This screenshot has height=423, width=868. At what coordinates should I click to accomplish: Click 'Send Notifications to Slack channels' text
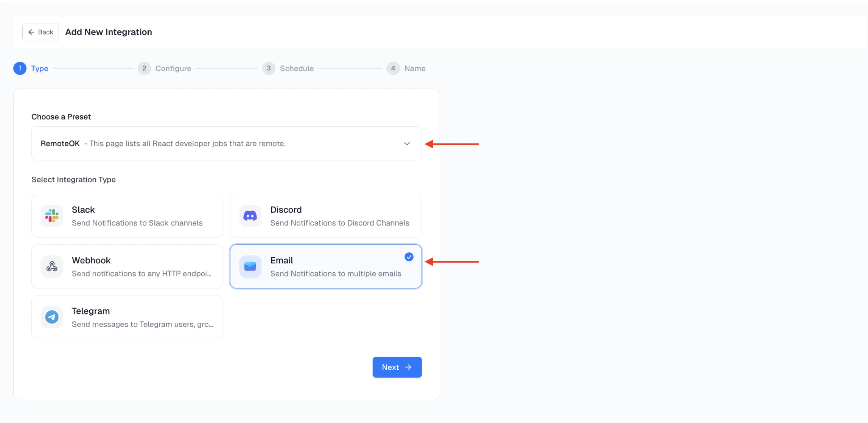[137, 223]
